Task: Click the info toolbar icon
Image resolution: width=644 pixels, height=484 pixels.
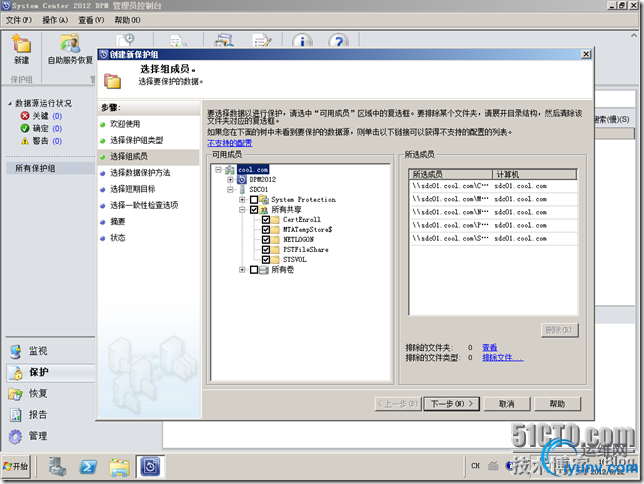Action: (x=302, y=41)
